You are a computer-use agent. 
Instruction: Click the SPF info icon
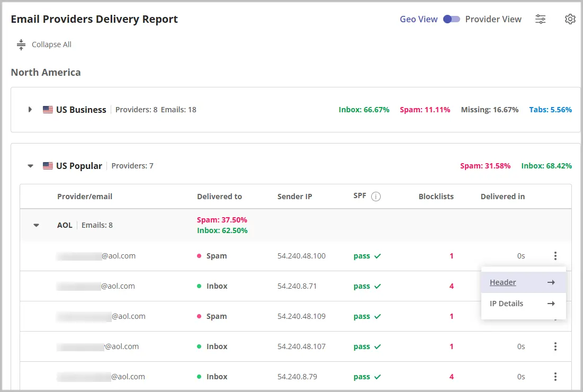376,197
